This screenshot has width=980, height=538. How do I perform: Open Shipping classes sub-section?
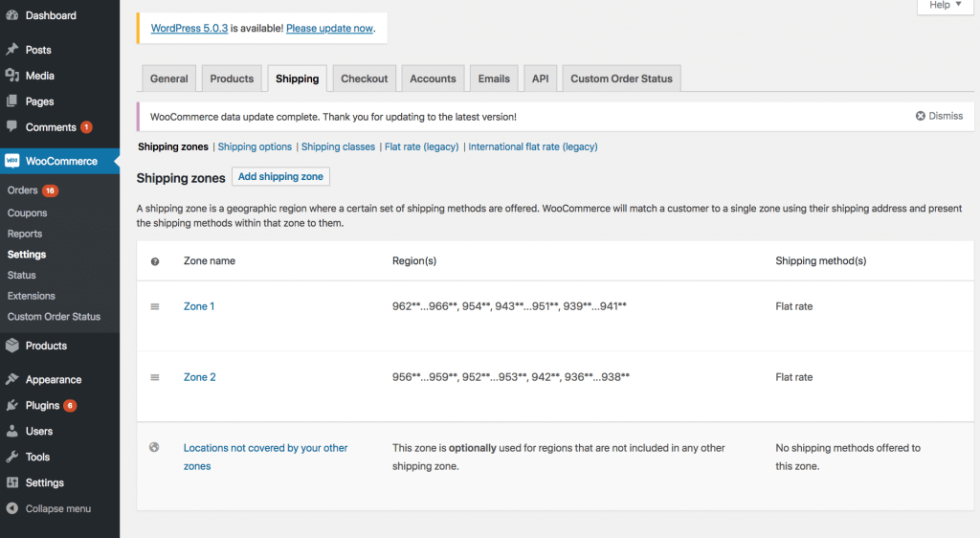point(338,146)
